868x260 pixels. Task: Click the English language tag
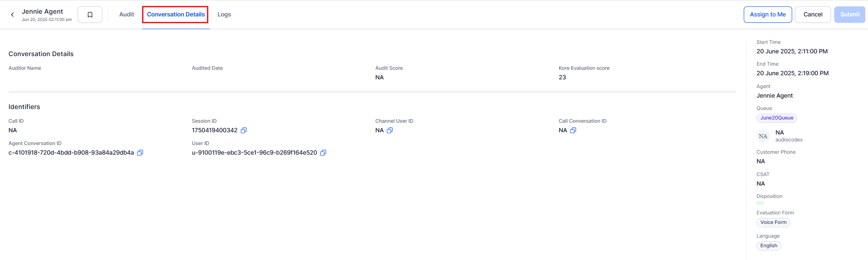(769, 246)
